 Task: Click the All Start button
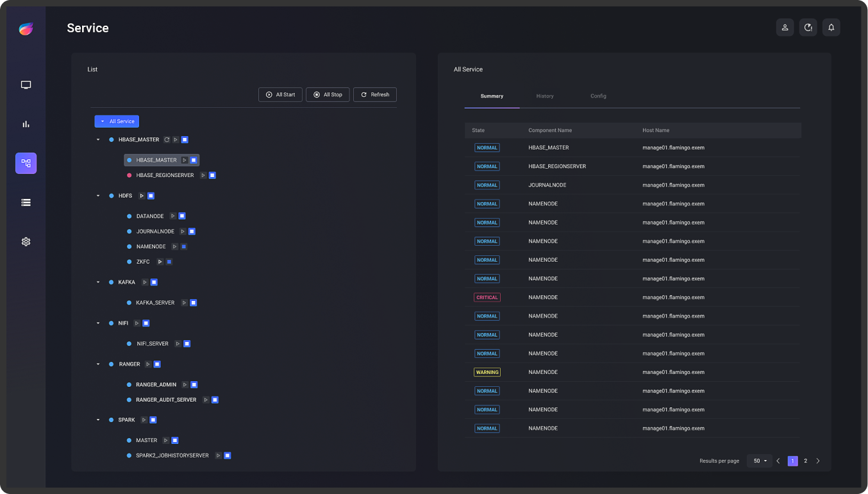(x=280, y=94)
